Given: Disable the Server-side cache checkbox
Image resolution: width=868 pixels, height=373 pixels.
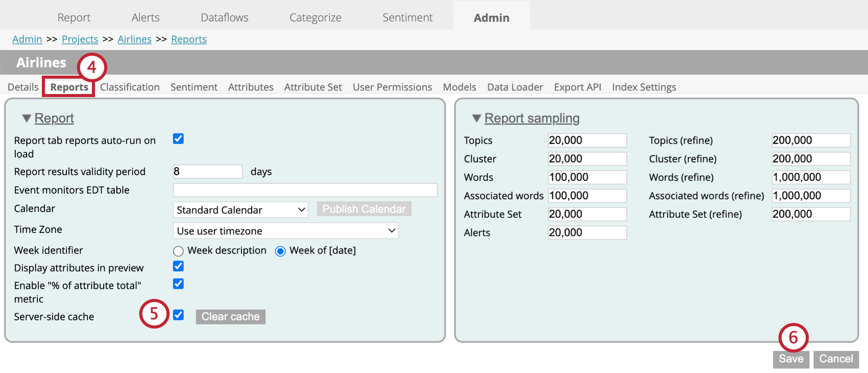Looking at the screenshot, I should (178, 315).
